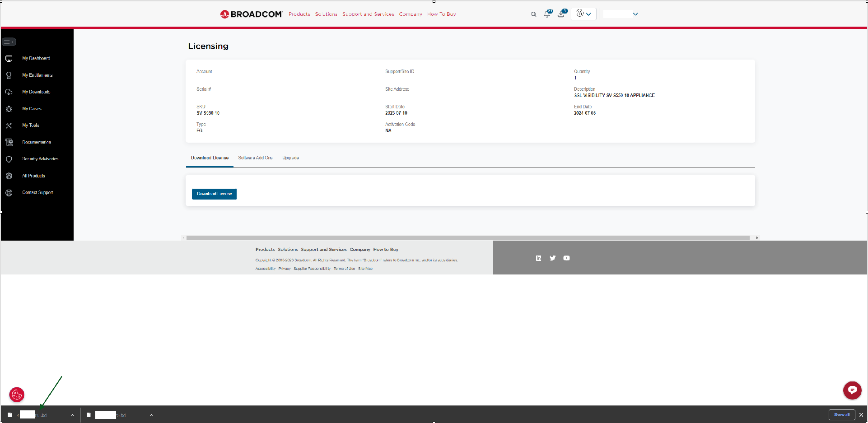Open the Twitter icon in footer
This screenshot has height=423, width=868.
(x=552, y=258)
